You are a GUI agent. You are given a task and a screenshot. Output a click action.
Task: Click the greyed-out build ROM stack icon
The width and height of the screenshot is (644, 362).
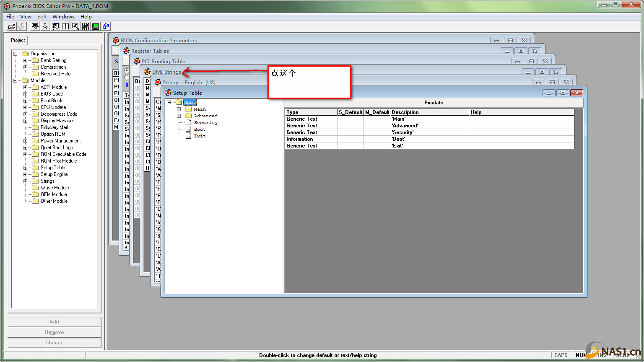[22, 26]
